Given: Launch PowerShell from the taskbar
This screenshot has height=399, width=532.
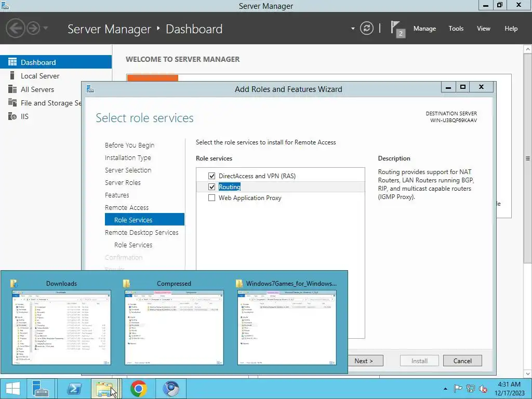Looking at the screenshot, I should pyautogui.click(x=74, y=389).
